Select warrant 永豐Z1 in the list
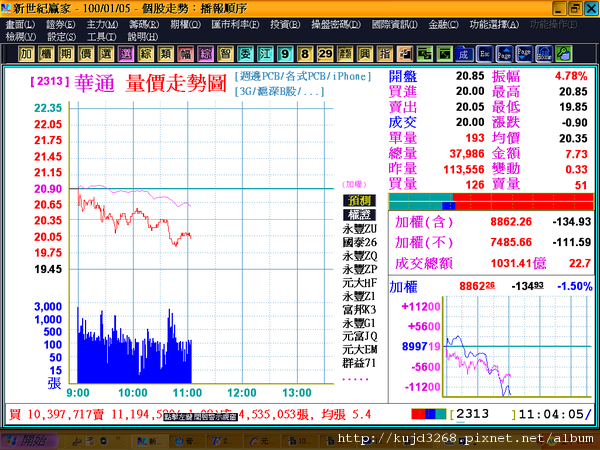The height and width of the screenshot is (450, 600). click(359, 296)
